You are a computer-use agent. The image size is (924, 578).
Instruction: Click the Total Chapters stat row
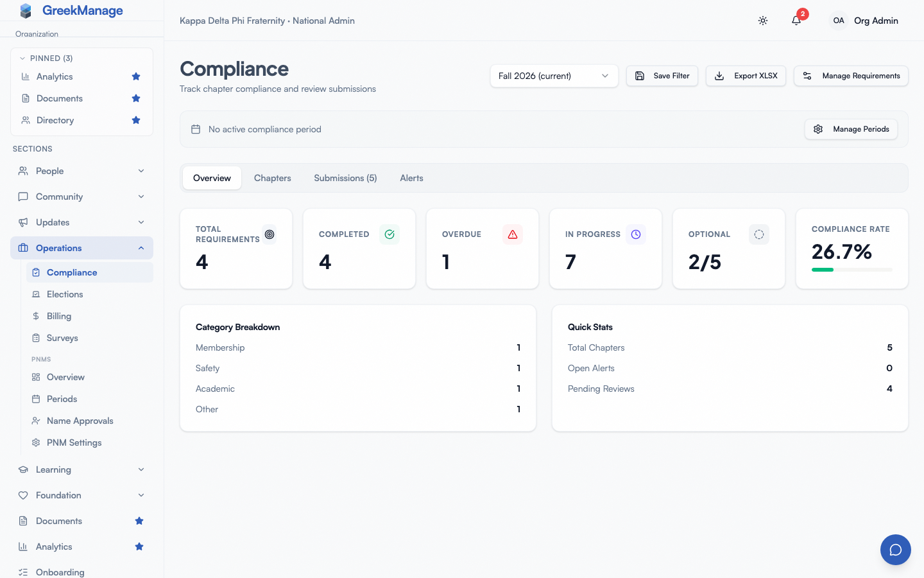730,347
